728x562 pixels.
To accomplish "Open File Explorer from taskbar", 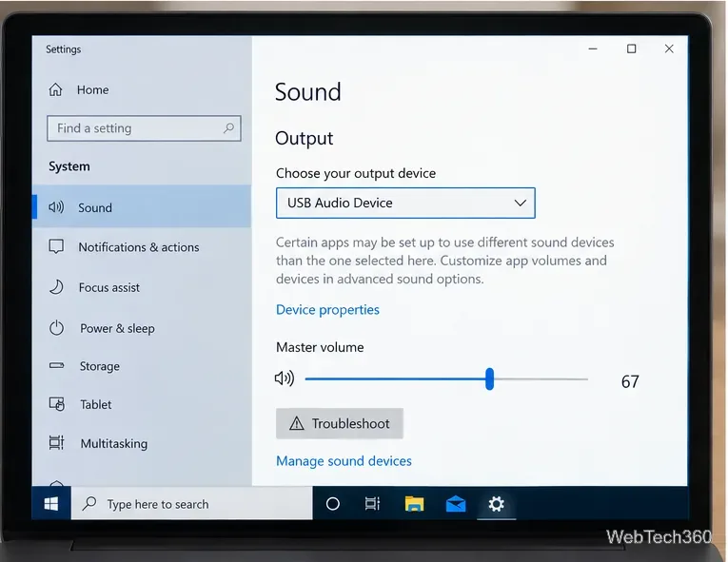I will click(414, 504).
